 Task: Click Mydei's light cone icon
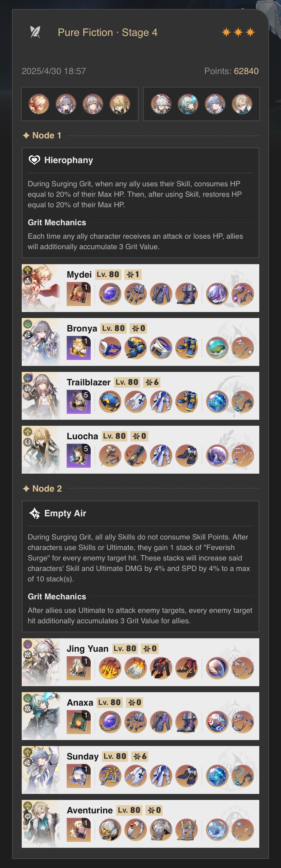[79, 294]
